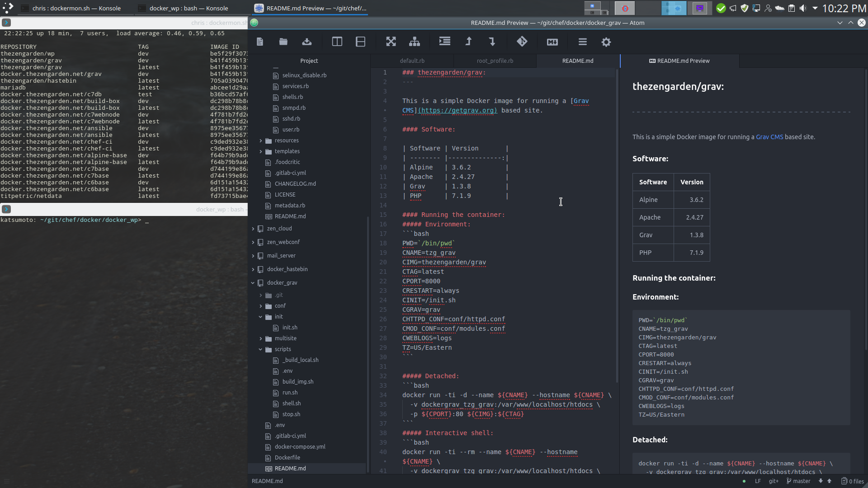
Task: Click the auto-indent toolbar icon
Action: pyautogui.click(x=445, y=42)
